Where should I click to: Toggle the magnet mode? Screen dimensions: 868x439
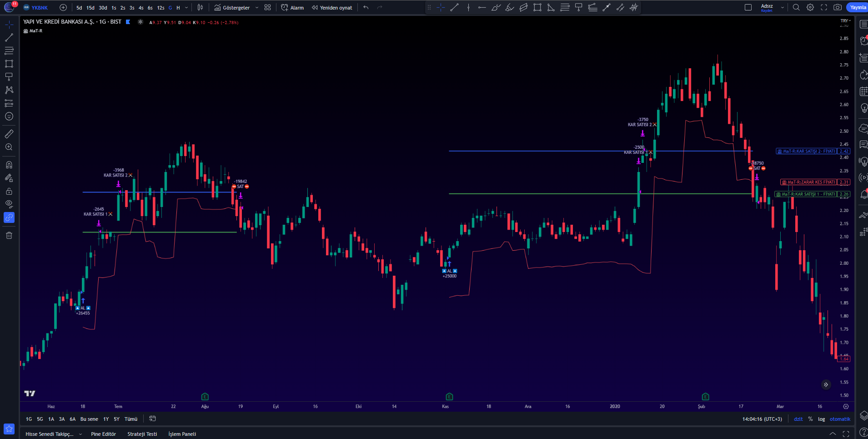pyautogui.click(x=9, y=165)
